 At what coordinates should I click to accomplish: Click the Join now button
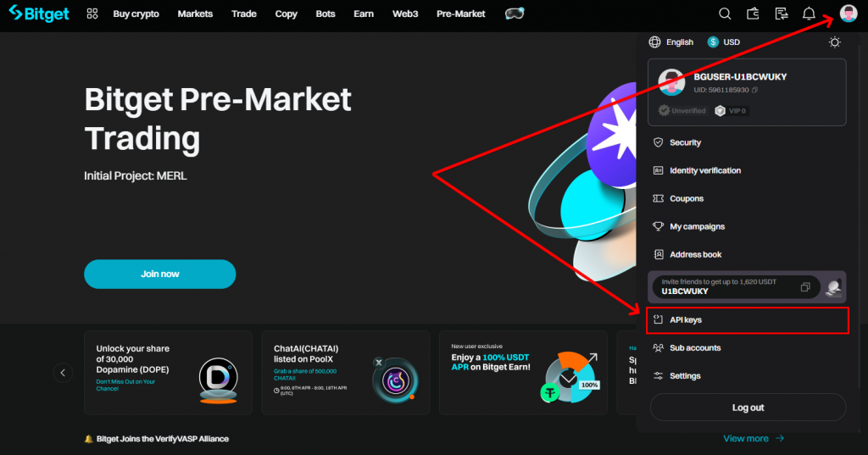pos(160,274)
